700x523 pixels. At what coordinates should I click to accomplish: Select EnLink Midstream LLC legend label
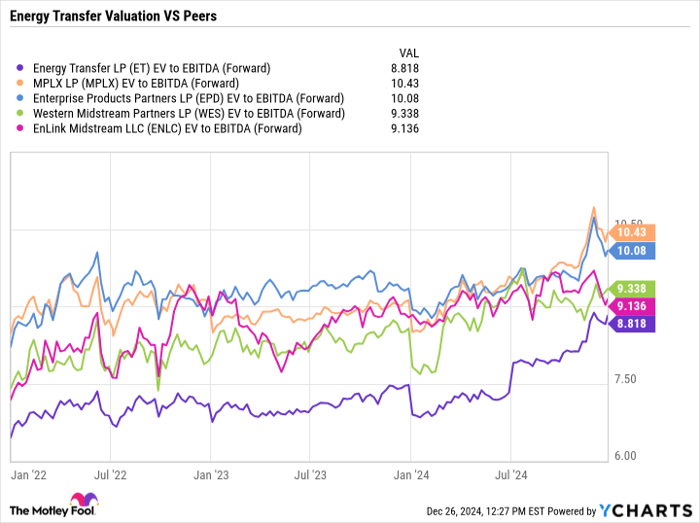click(x=165, y=128)
